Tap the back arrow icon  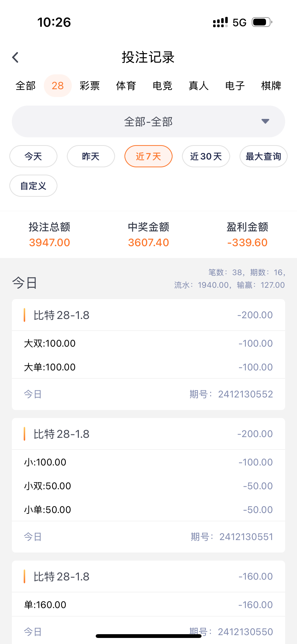click(15, 57)
